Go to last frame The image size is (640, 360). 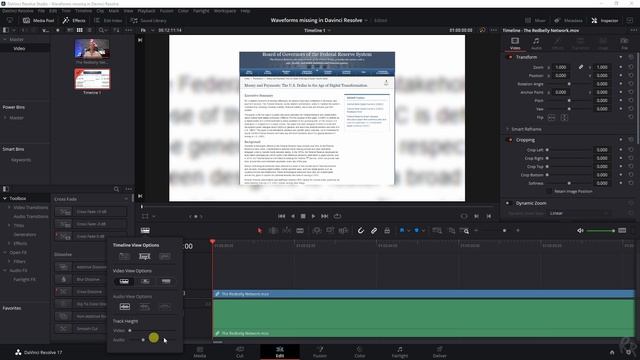324,216
